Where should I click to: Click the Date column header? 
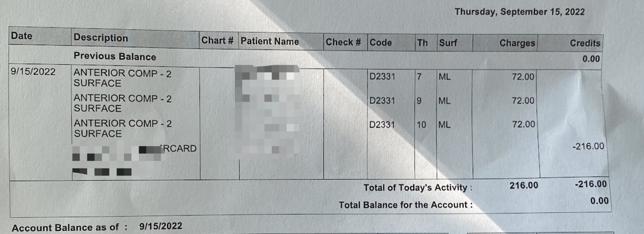coord(22,36)
